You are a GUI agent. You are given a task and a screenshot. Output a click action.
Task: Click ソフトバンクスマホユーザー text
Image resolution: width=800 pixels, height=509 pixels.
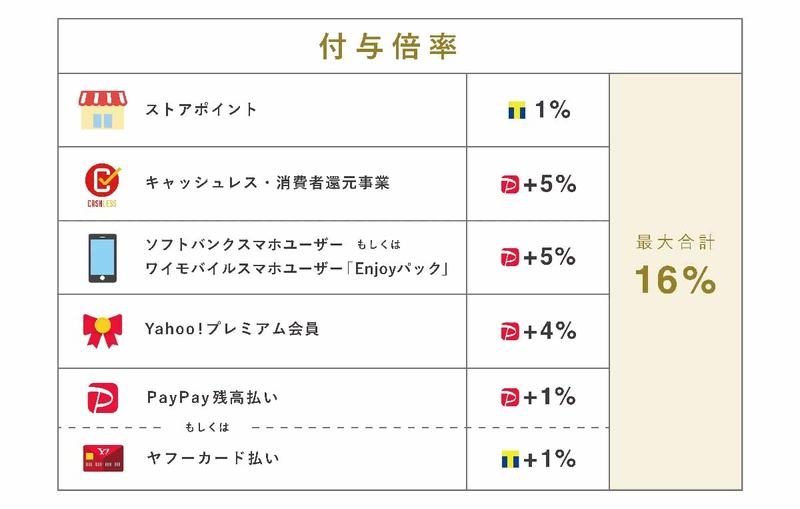pyautogui.click(x=245, y=245)
